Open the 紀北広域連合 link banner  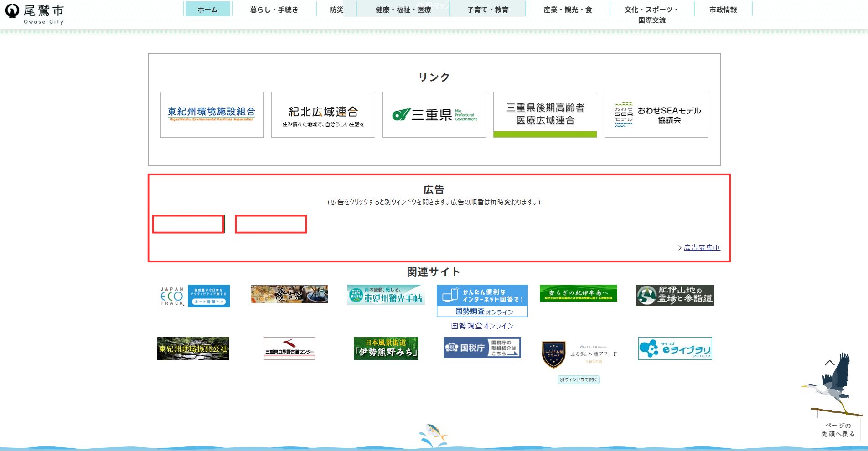point(323,115)
